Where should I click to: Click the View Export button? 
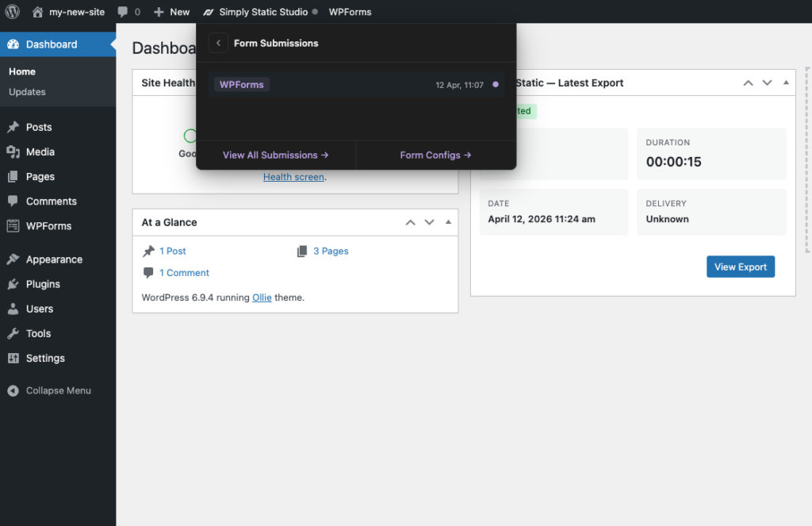(740, 267)
